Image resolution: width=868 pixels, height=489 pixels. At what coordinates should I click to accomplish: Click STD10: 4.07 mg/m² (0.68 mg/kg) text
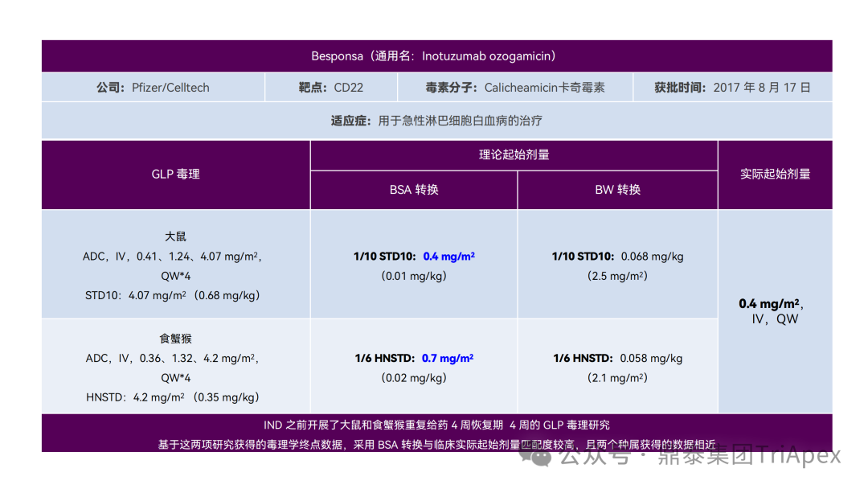pyautogui.click(x=172, y=296)
